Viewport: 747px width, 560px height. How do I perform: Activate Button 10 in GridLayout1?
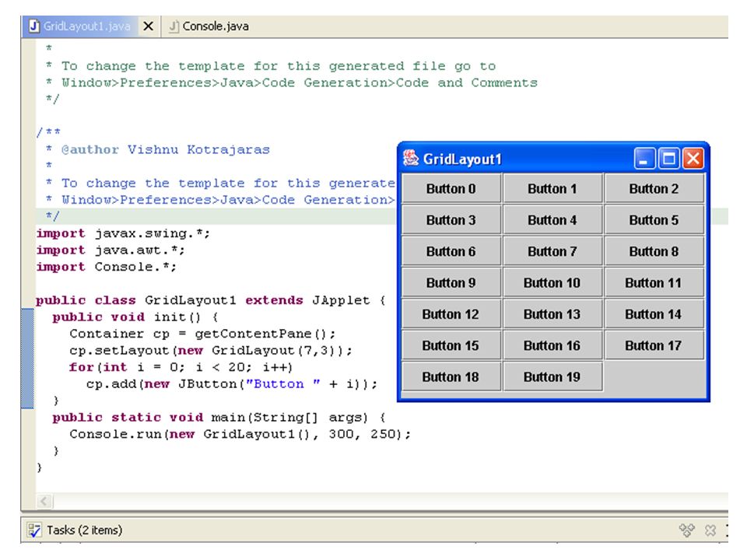pyautogui.click(x=552, y=283)
